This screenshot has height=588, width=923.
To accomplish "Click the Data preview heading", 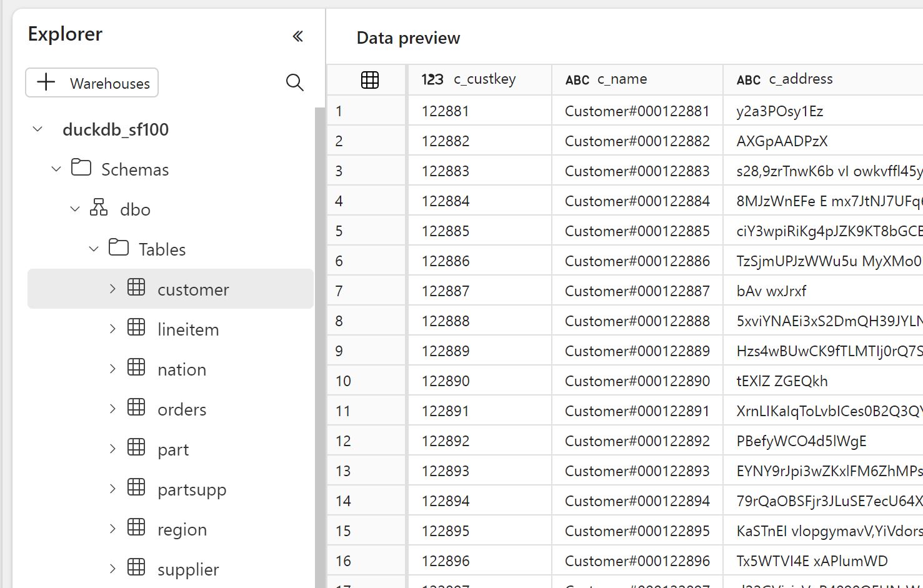I will [407, 37].
